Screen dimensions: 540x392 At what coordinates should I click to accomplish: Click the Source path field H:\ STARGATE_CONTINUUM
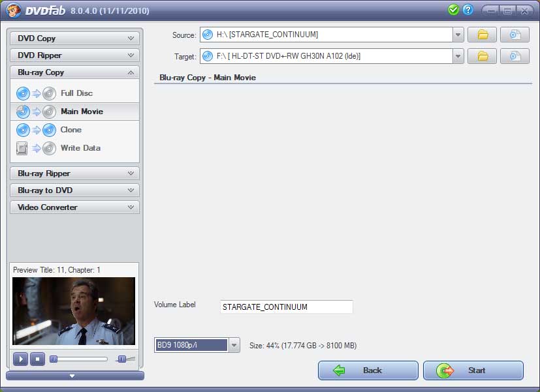pyautogui.click(x=326, y=35)
